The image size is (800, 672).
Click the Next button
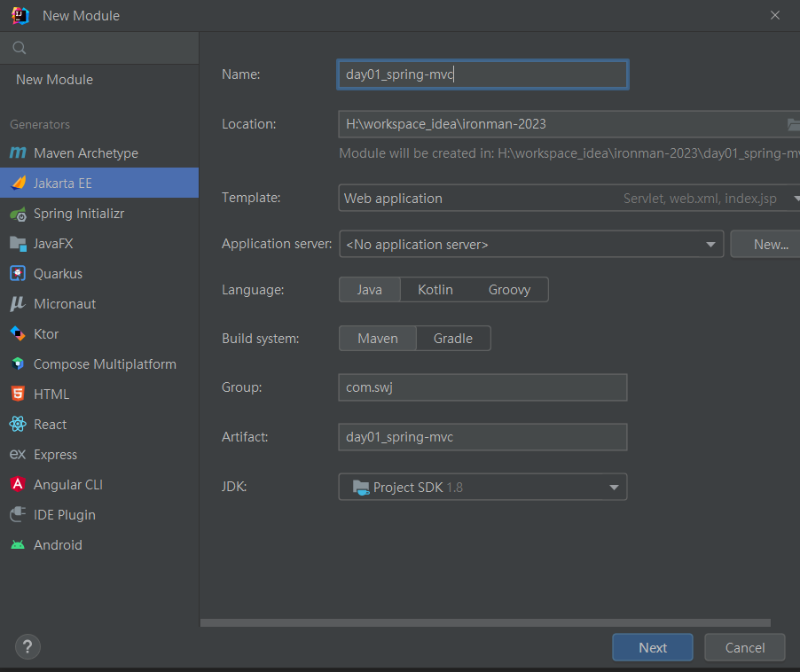point(652,647)
